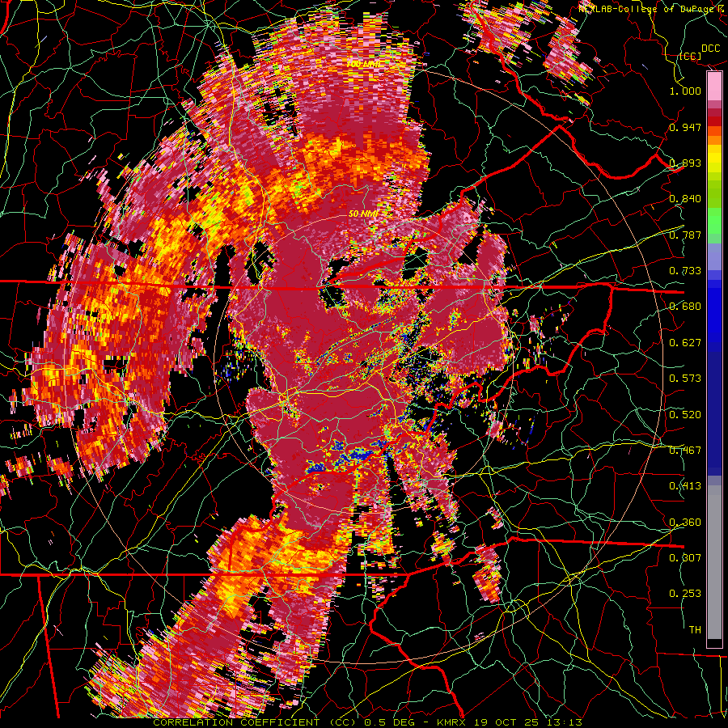Click the 0.947 legend value
This screenshot has height=728, width=728.
pos(685,127)
